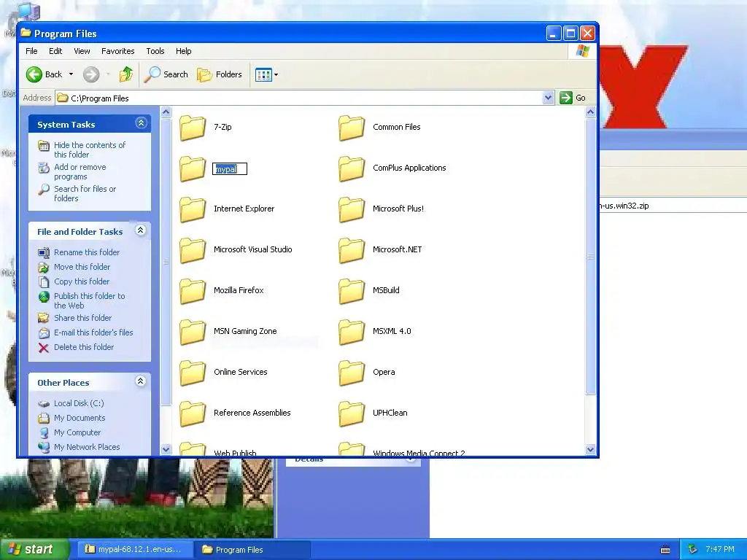Collapse the Other Places panel
The width and height of the screenshot is (747, 560).
[141, 381]
